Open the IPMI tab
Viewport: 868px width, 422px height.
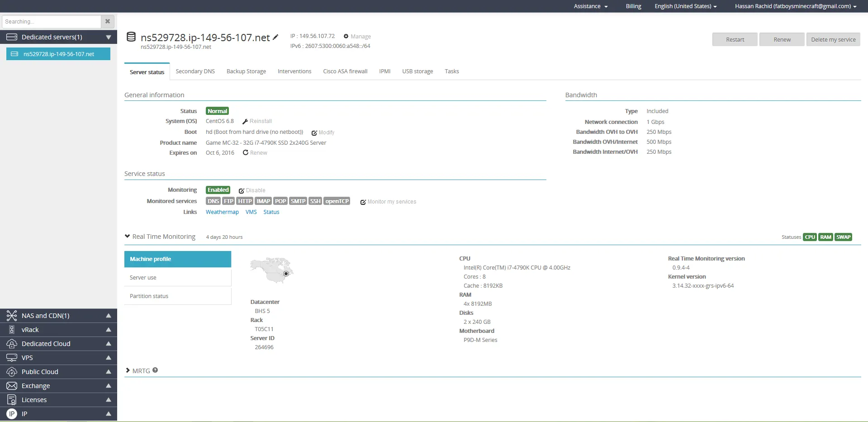click(x=385, y=71)
